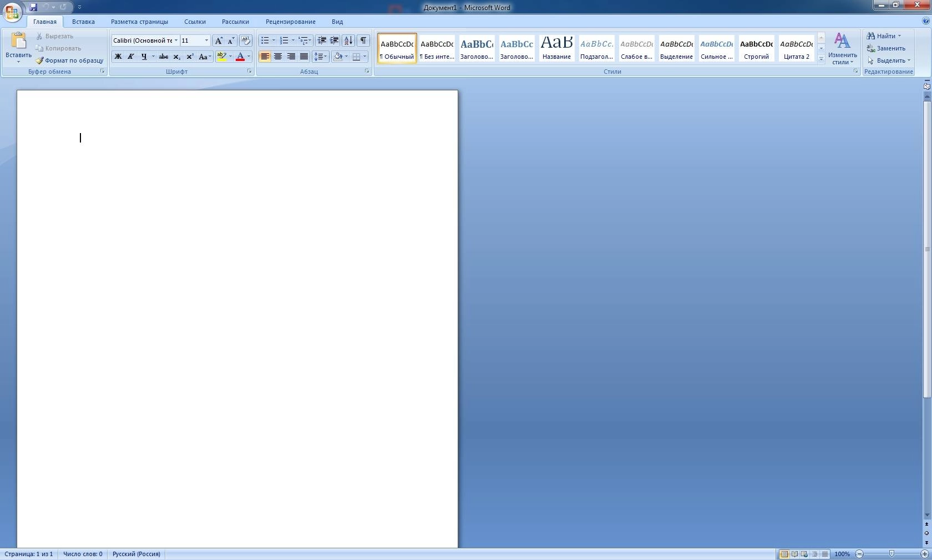Decrease font size with shrink font icon

pyautogui.click(x=231, y=40)
